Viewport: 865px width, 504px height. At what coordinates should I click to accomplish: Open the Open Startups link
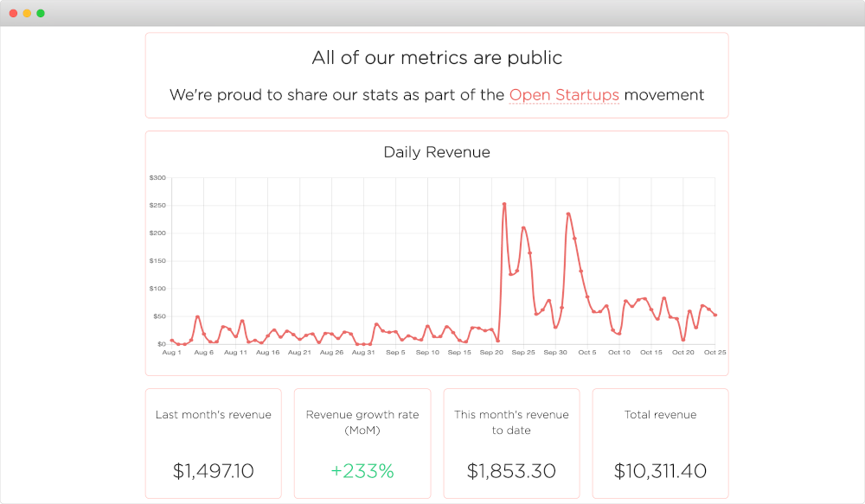[564, 95]
